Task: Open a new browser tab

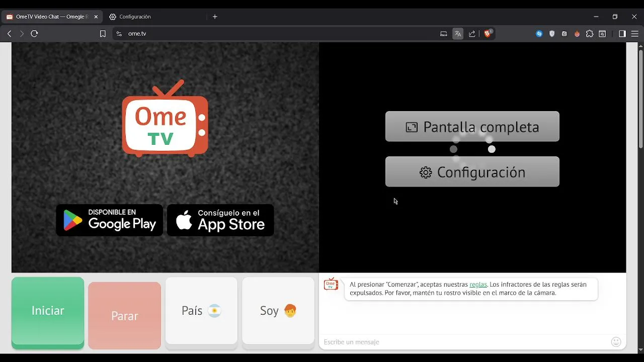Action: coord(215,17)
